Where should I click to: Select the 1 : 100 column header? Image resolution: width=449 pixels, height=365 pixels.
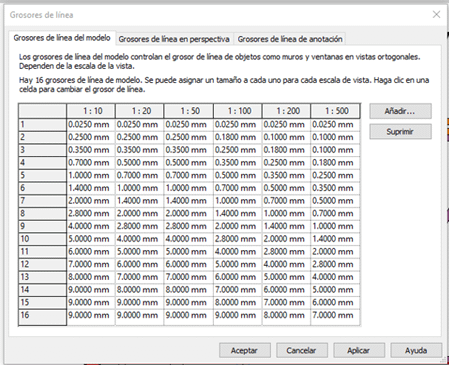point(238,111)
